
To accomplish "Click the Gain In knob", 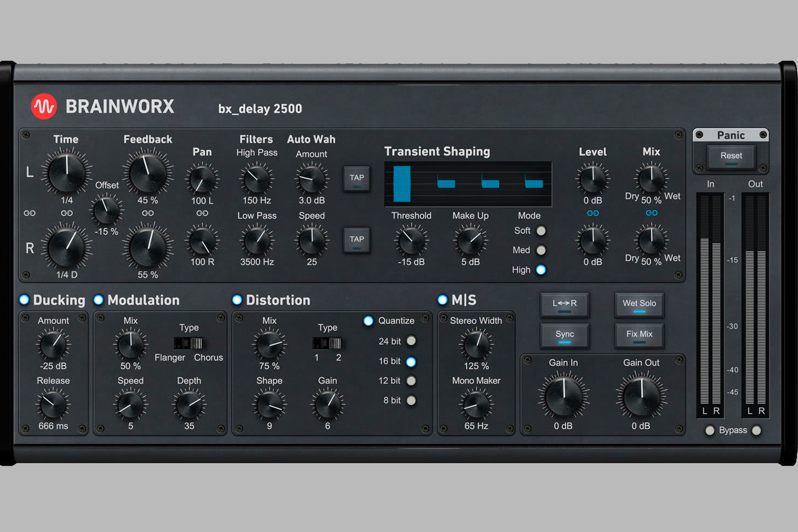I will pos(564,396).
